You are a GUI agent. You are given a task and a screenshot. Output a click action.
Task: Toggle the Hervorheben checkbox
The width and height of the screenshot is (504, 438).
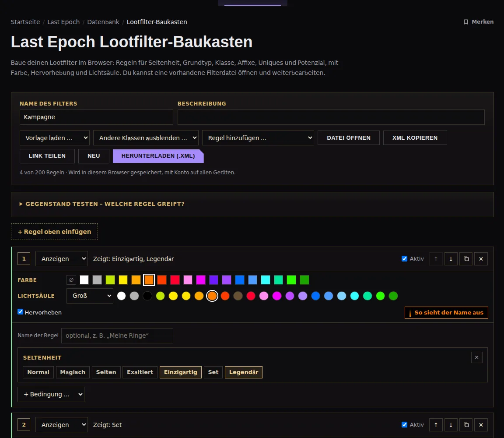point(20,312)
